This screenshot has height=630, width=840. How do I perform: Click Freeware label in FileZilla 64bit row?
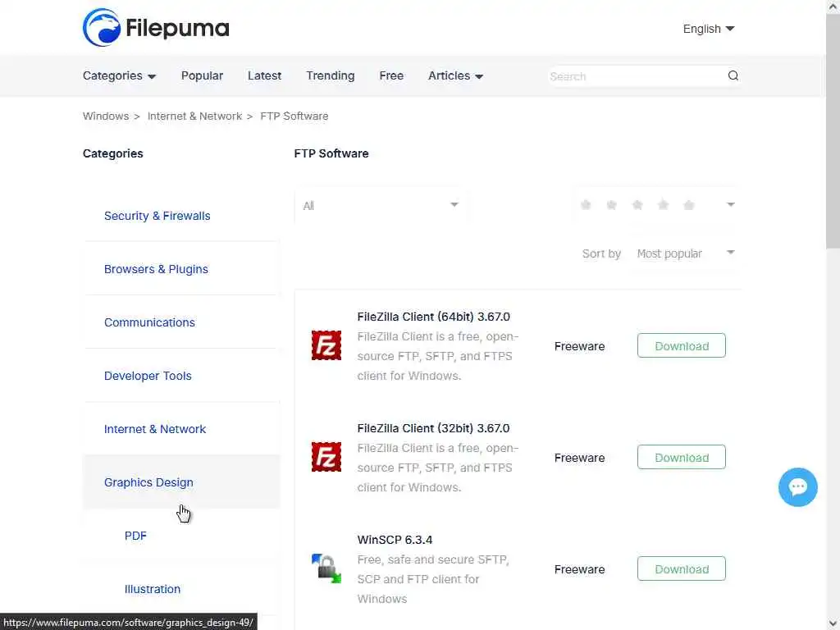pyautogui.click(x=579, y=347)
